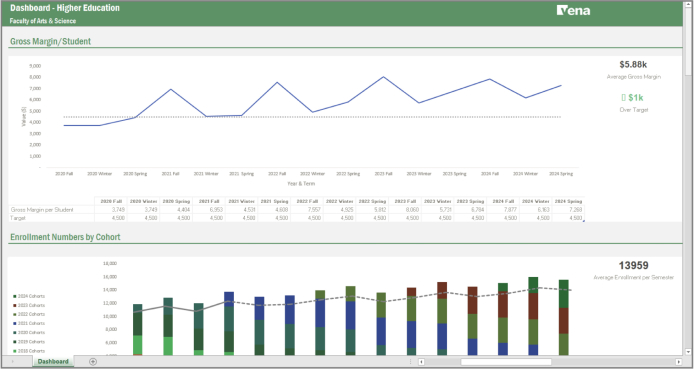Select the 2020 Fall column header in table
Image resolution: width=694 pixels, height=369 pixels.
pos(111,201)
